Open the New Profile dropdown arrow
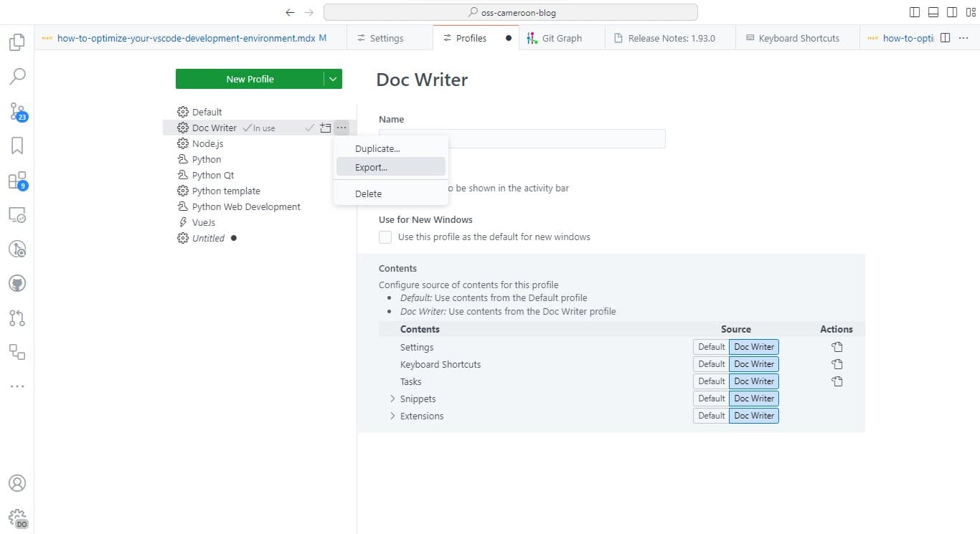980x534 pixels. [333, 79]
